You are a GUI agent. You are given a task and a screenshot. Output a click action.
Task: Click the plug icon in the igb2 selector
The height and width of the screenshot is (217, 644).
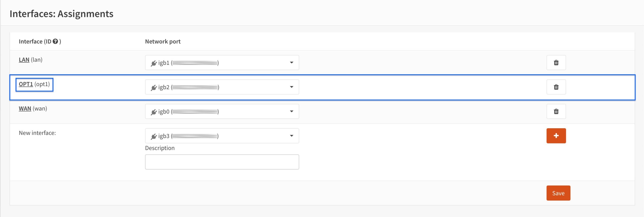click(x=154, y=87)
